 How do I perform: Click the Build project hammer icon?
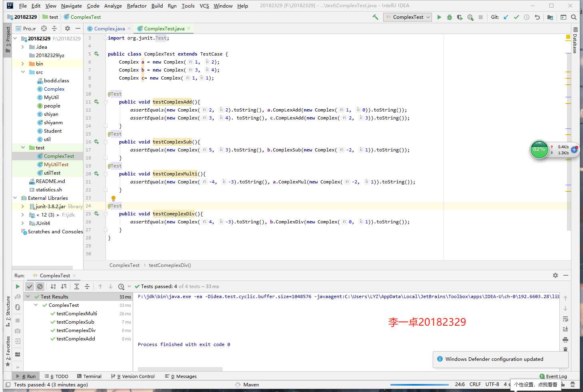(375, 17)
